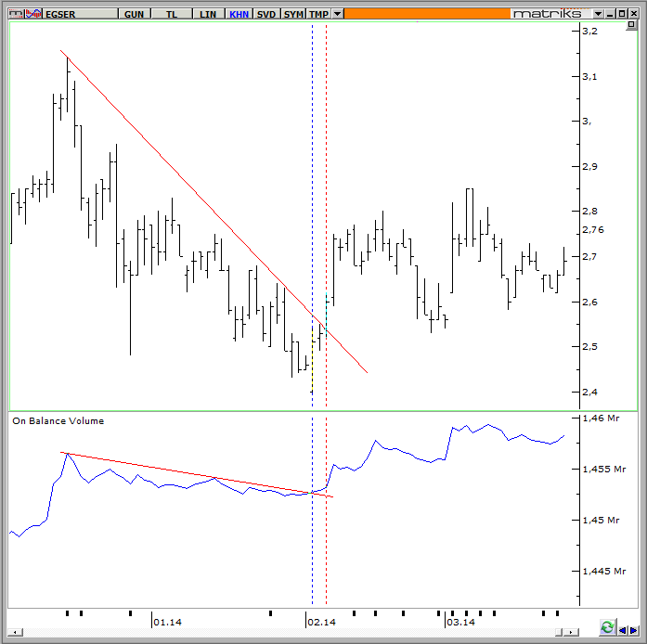Select the GUN daily period button
The width and height of the screenshot is (647, 644).
(x=134, y=14)
